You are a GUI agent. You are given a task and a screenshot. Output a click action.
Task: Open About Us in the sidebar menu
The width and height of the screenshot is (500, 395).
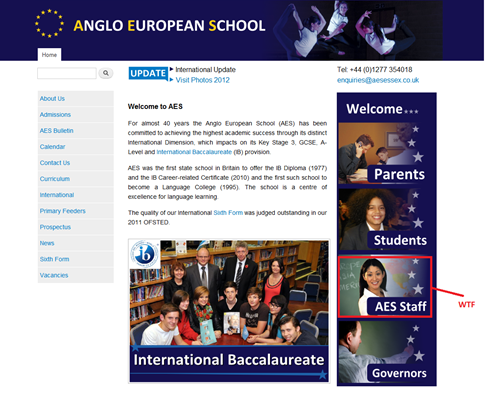pos(52,99)
